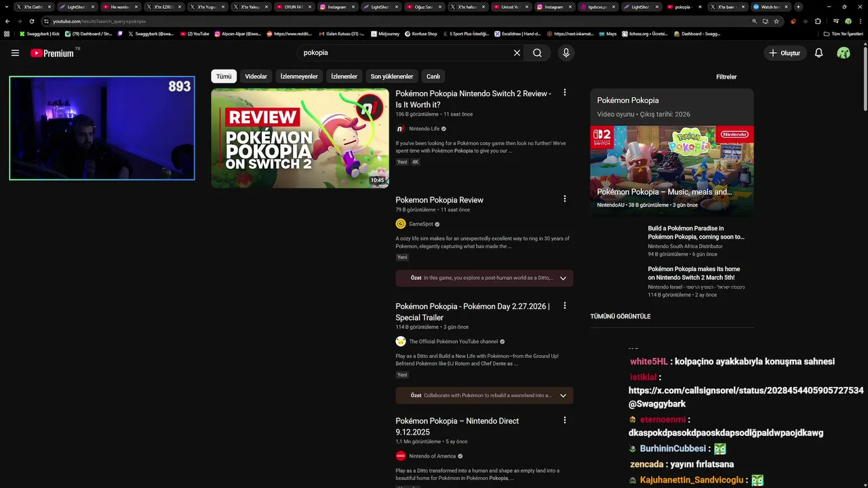Click the magnifier search button
The width and height of the screenshot is (868, 488).
pos(537,53)
